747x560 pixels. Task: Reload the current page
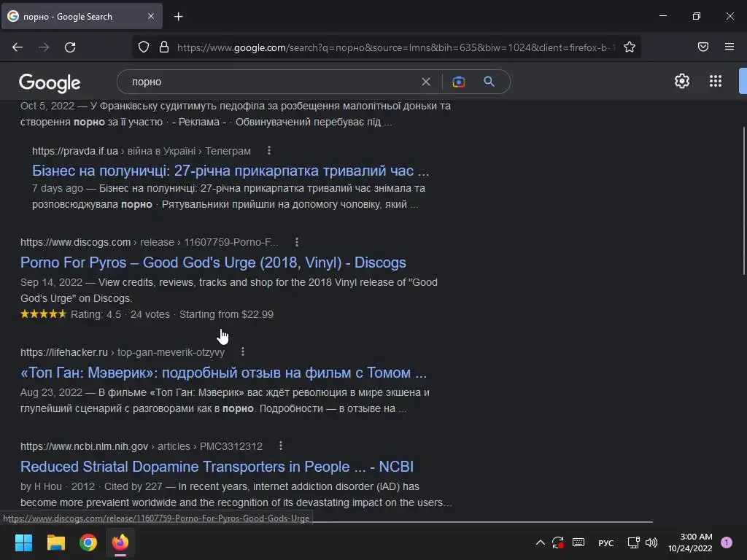(x=70, y=47)
